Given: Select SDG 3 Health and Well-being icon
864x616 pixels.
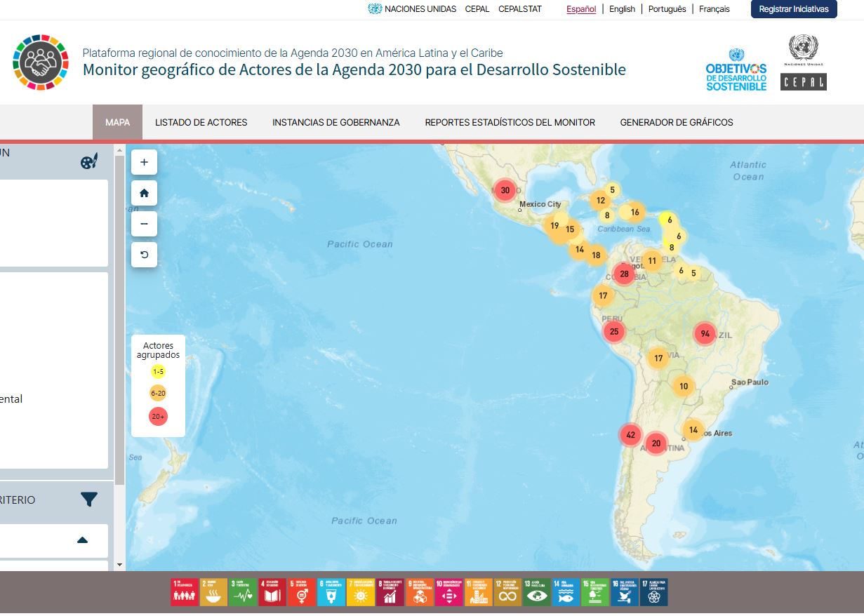Looking at the screenshot, I should (244, 592).
